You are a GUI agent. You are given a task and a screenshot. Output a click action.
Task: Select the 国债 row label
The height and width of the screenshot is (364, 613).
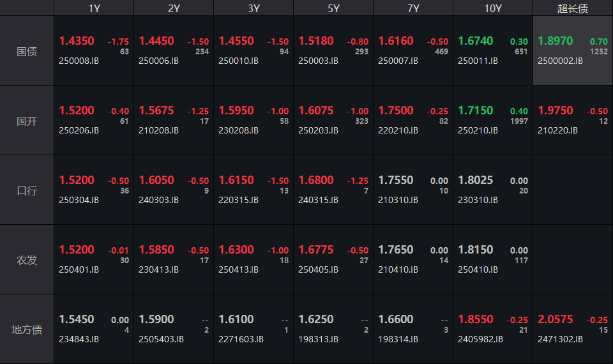point(27,51)
